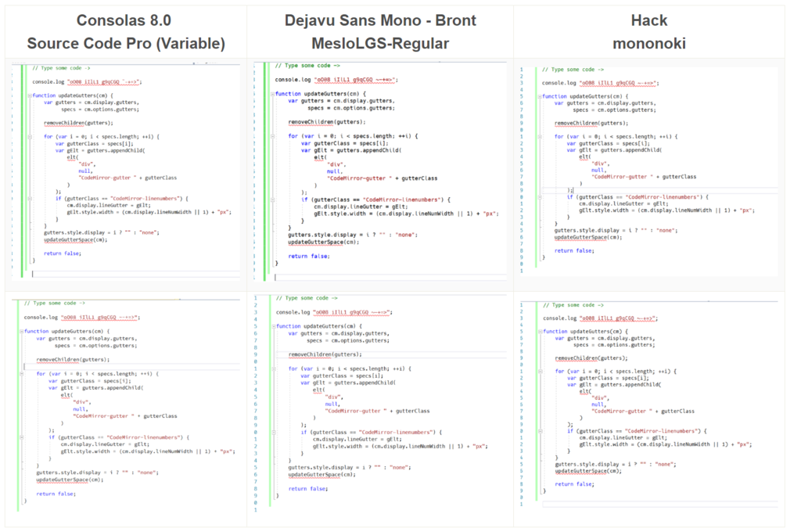801x532 pixels.
Task: Click "return false;" in the MesloLGS sample
Action: pos(307,489)
